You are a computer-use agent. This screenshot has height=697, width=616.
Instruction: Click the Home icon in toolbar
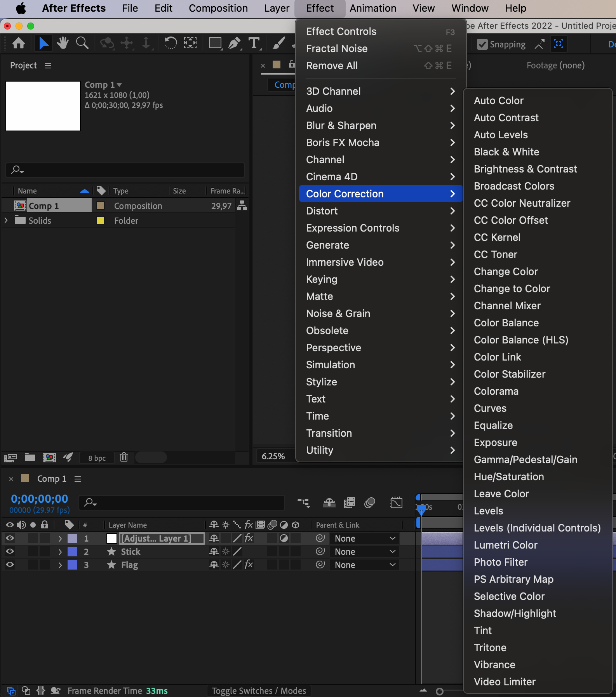point(19,43)
